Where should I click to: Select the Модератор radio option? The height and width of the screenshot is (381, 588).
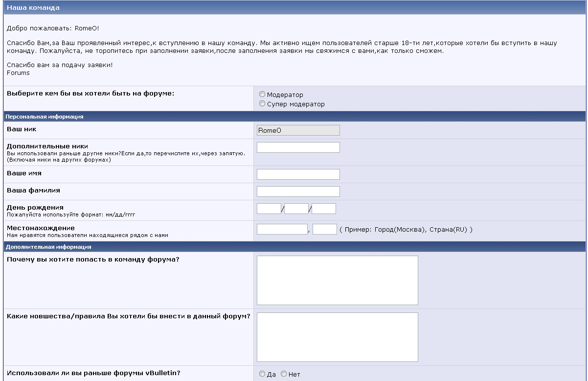click(x=262, y=95)
